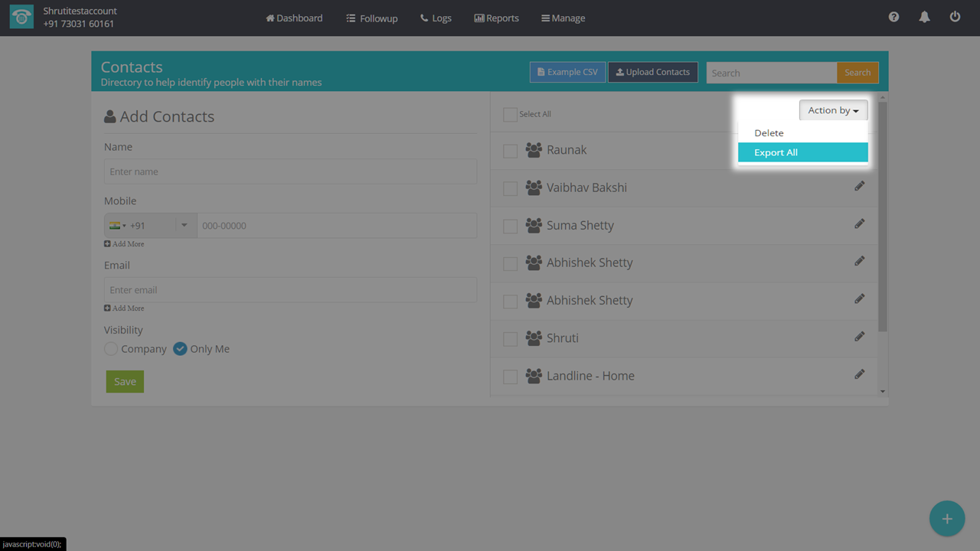
Task: Click pencil icon for Shruti contact
Action: 860,337
